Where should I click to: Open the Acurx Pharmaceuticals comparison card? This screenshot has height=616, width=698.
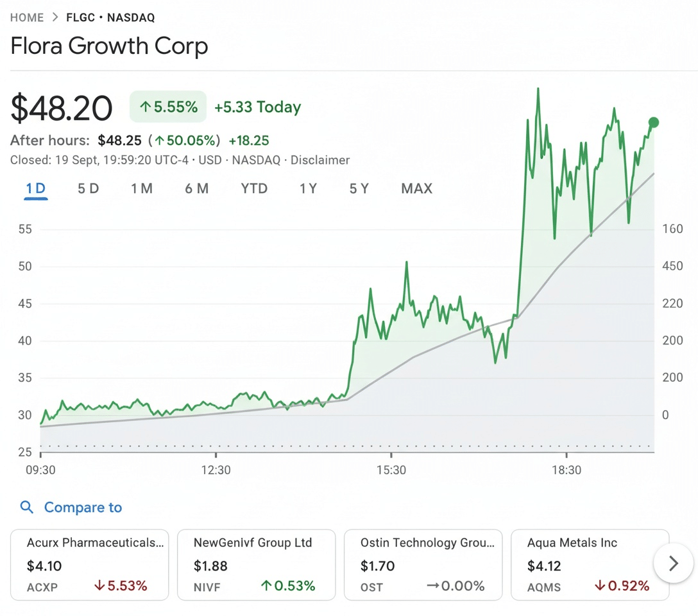[89, 565]
